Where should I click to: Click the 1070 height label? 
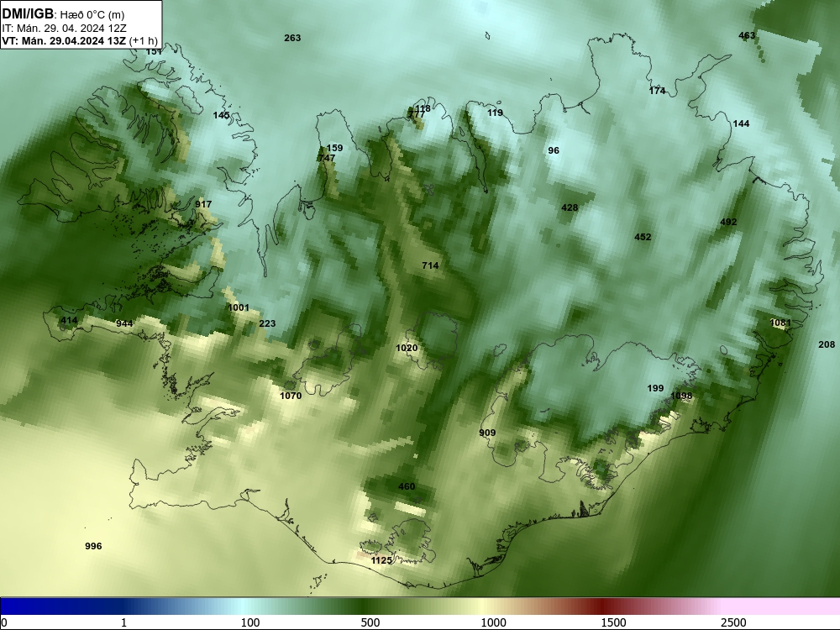(291, 396)
